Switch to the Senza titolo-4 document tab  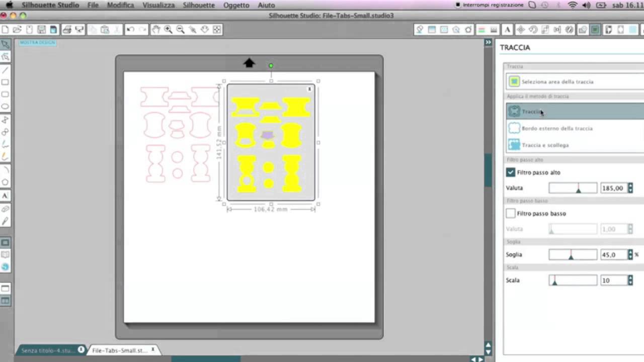[50, 350]
